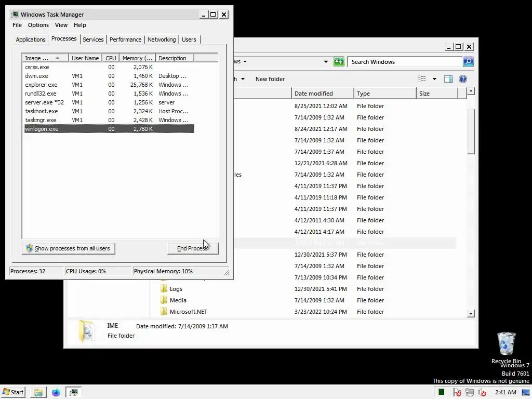Click the row dated 3/23/2022 10:24 PM
532x399 pixels.
tap(308, 312)
